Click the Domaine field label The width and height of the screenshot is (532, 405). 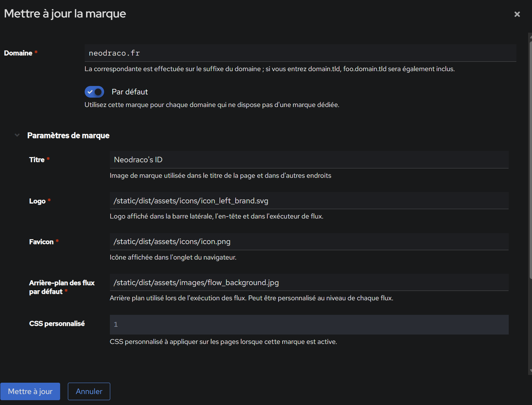18,53
